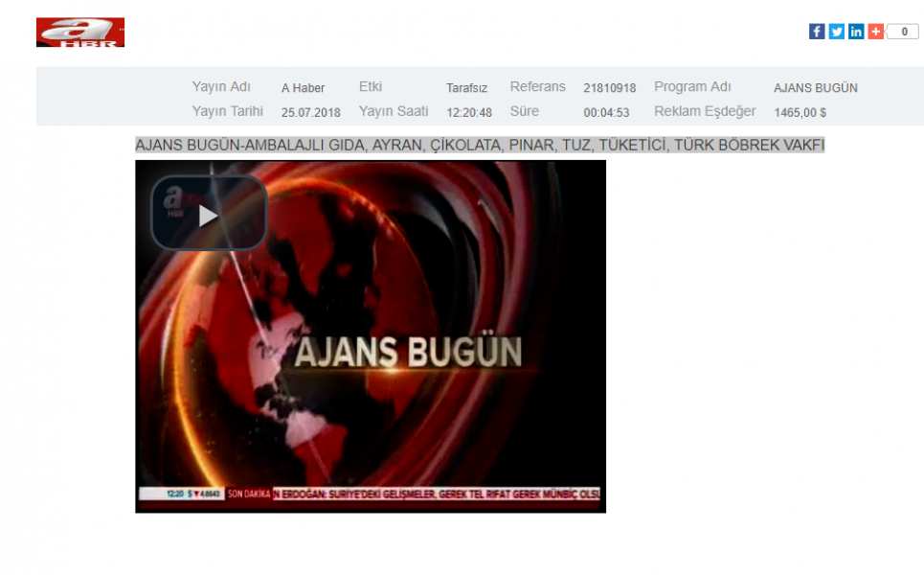Click the A HBR logo

[80, 32]
